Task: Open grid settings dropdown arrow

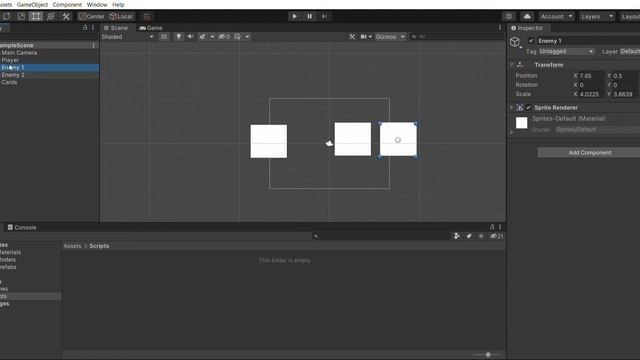Action: pyautogui.click(x=247, y=37)
